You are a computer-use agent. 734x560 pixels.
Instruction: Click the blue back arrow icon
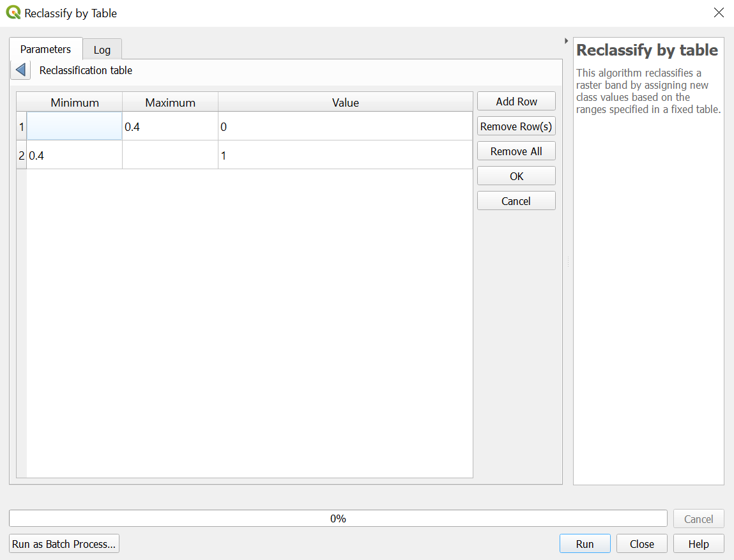20,70
